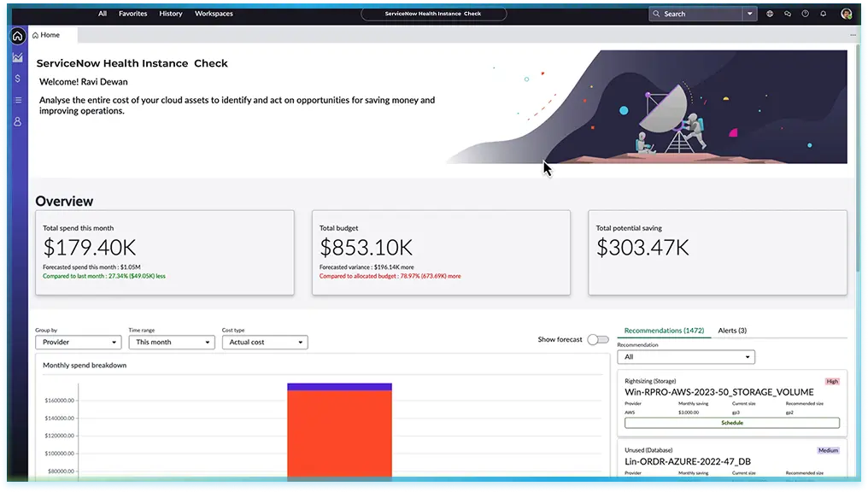Toggle the Show forecast switch
This screenshot has height=492, width=868.
pos(598,339)
